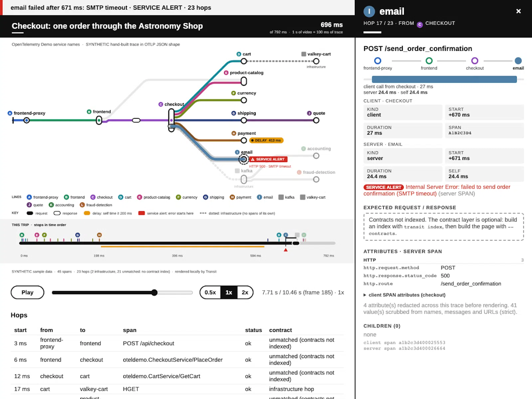Select the shipping station node on the map
The height and width of the screenshot is (399, 532).
(x=244, y=120)
